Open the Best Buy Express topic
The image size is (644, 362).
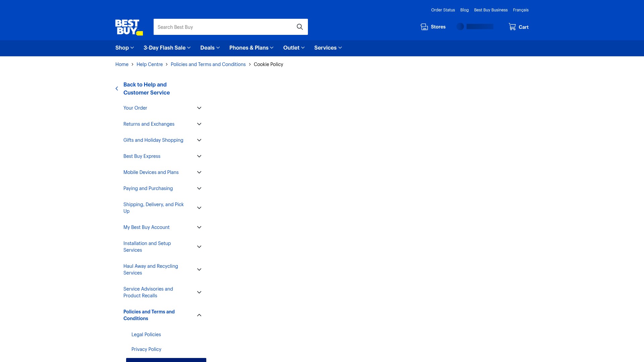tap(142, 156)
